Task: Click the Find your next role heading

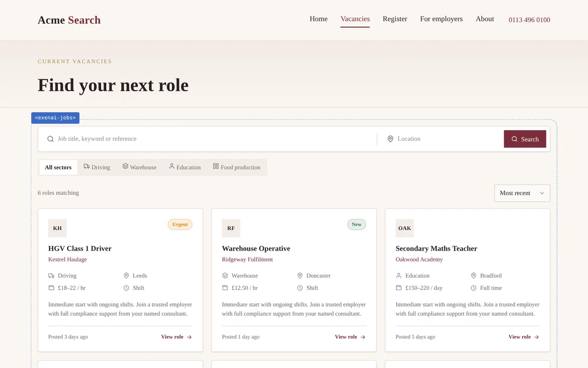Action: (113, 85)
